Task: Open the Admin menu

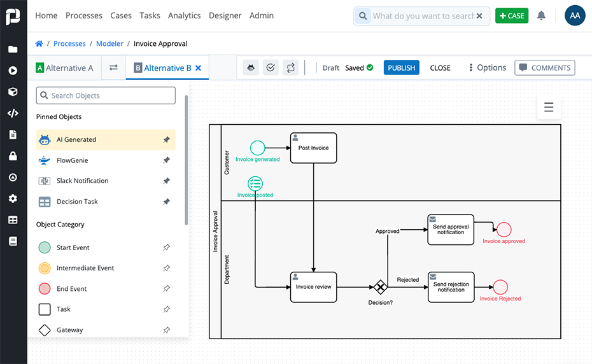Action: (261, 15)
